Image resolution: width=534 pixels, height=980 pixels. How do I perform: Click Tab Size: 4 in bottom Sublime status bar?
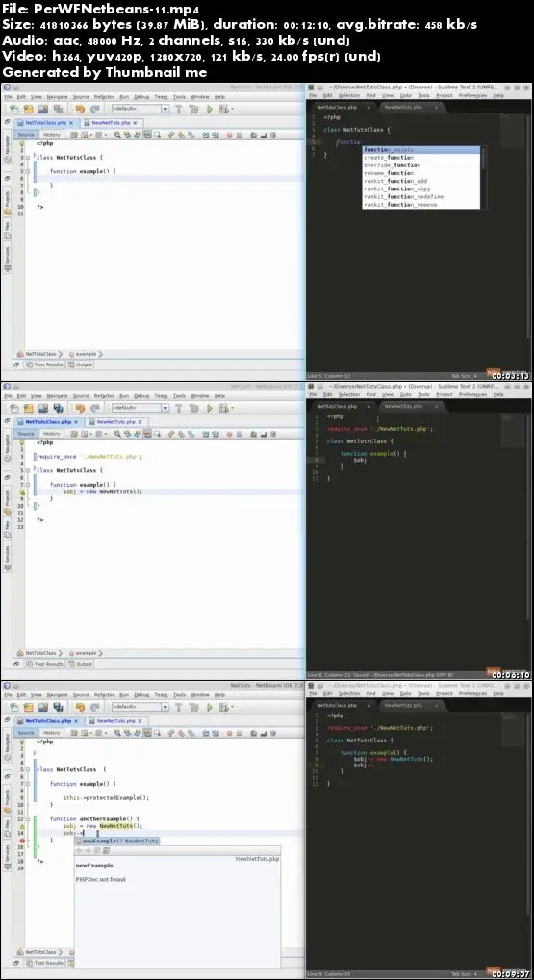(x=464, y=974)
